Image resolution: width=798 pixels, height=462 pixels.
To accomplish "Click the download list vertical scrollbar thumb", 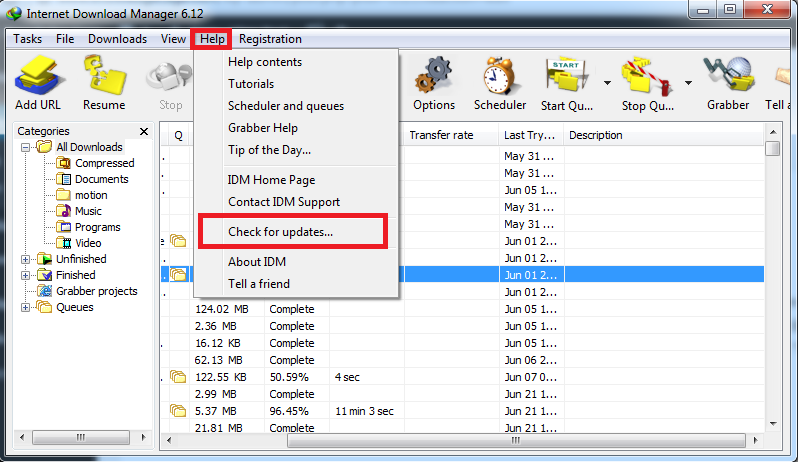I will 773,149.
